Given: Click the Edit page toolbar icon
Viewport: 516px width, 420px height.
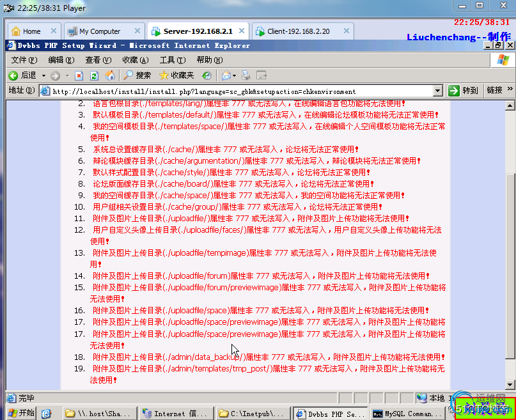Looking at the screenshot, I should [x=262, y=75].
